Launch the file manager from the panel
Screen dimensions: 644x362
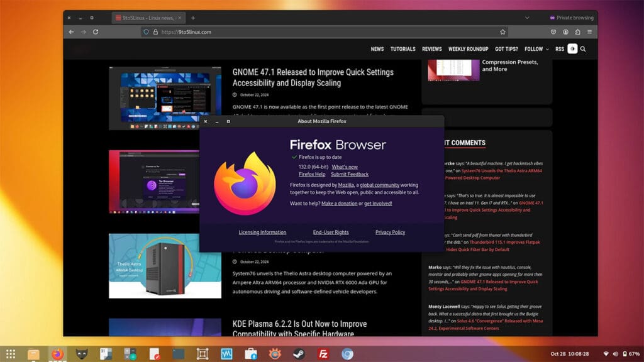(x=33, y=354)
